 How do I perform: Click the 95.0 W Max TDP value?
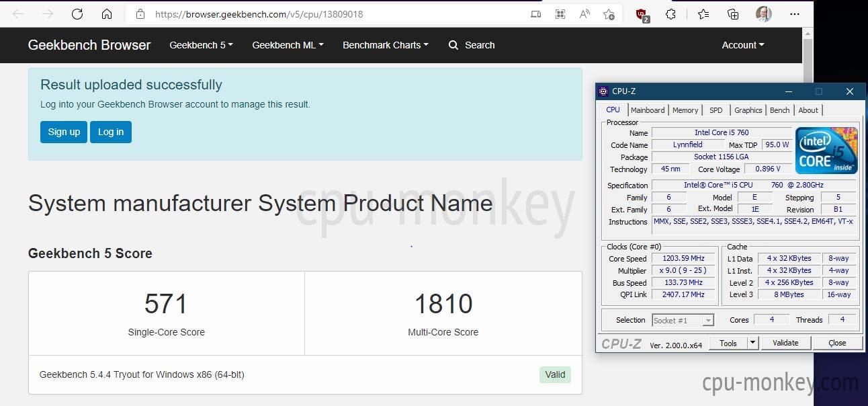click(777, 145)
